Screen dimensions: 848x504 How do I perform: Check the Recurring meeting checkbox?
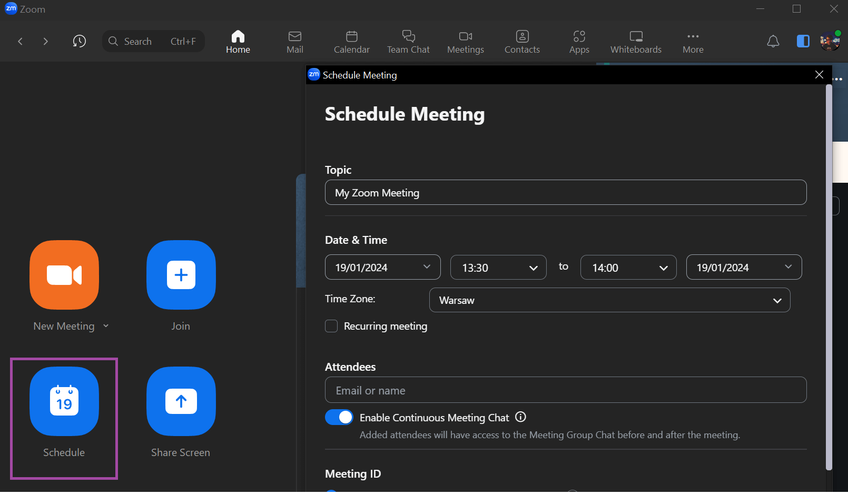[331, 326]
